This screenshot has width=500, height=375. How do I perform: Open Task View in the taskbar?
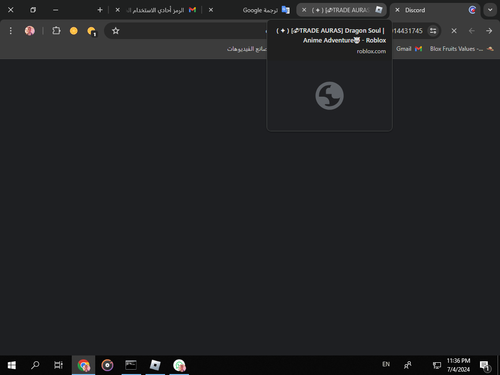click(x=58, y=365)
